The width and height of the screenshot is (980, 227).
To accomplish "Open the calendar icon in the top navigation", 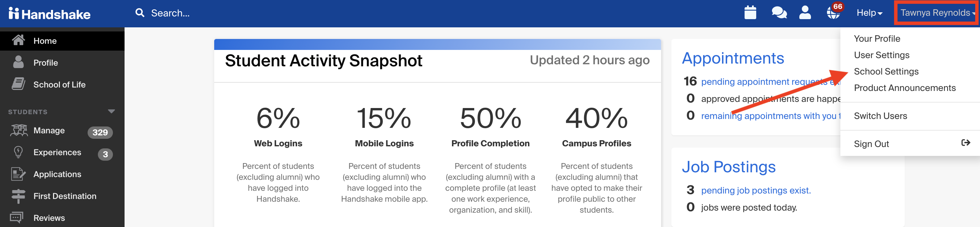I will [750, 13].
